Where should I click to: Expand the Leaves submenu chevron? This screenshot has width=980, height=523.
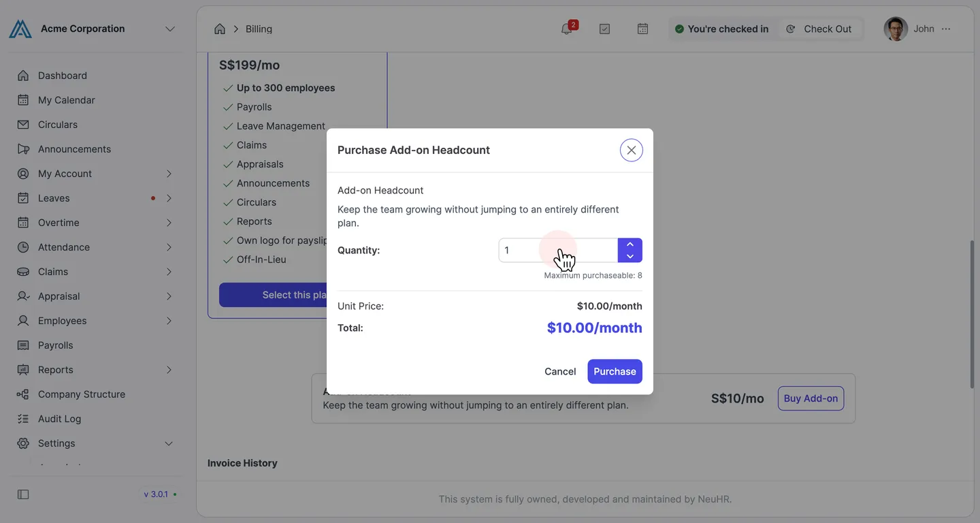[x=169, y=198]
